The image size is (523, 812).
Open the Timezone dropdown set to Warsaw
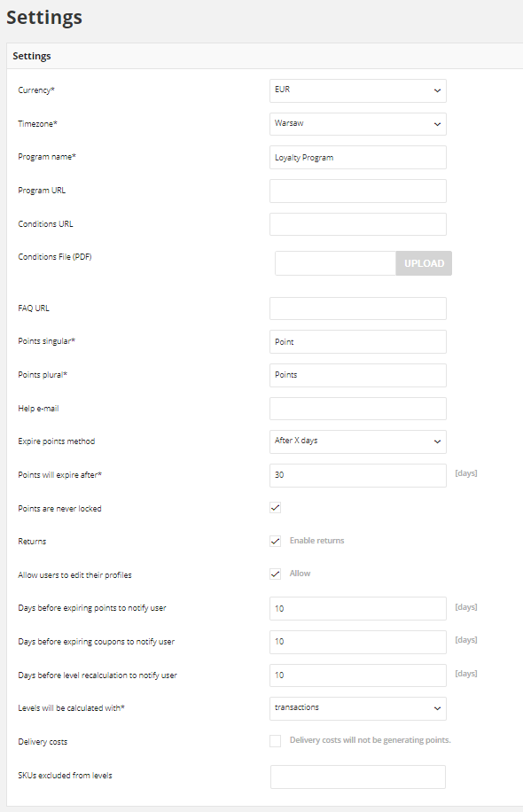tap(358, 124)
